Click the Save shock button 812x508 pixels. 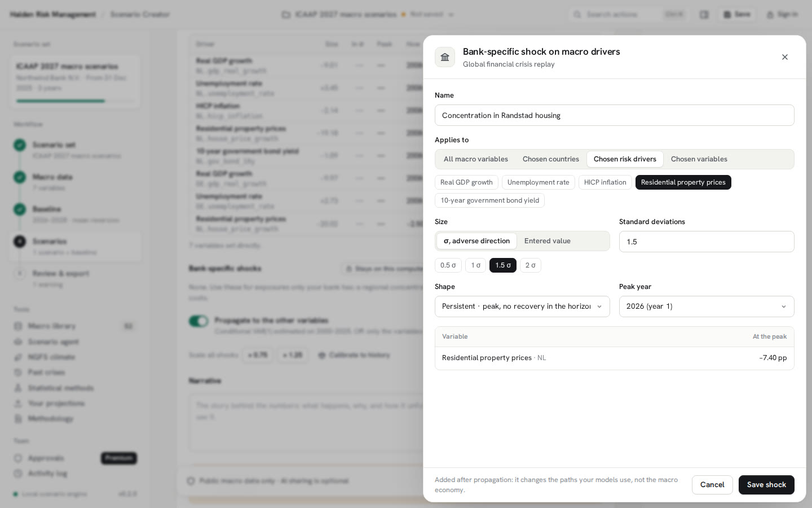[766, 485]
